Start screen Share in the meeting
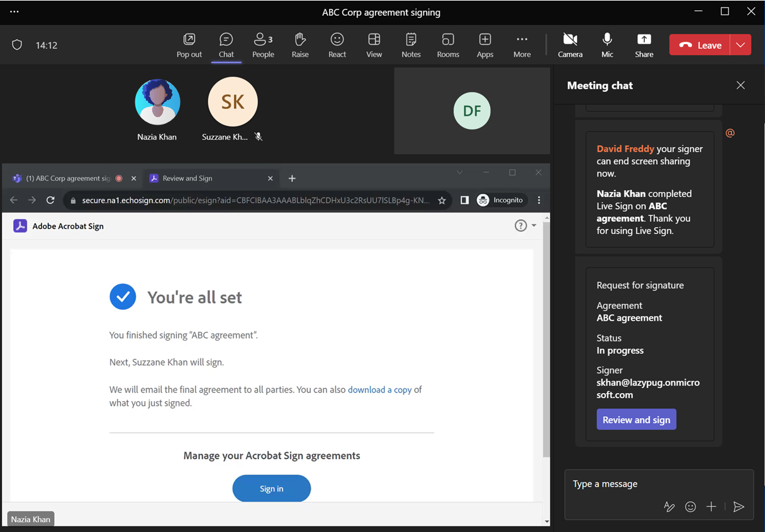This screenshot has width=765, height=532. click(644, 44)
